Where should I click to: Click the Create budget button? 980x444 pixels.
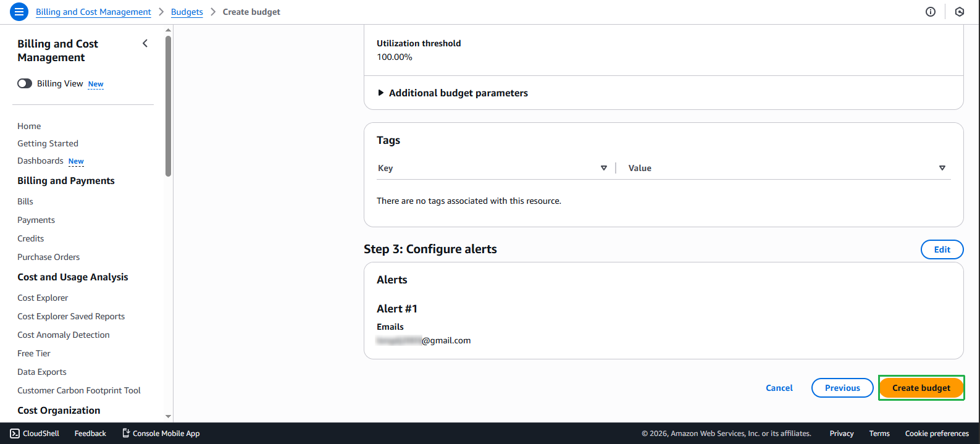921,388
